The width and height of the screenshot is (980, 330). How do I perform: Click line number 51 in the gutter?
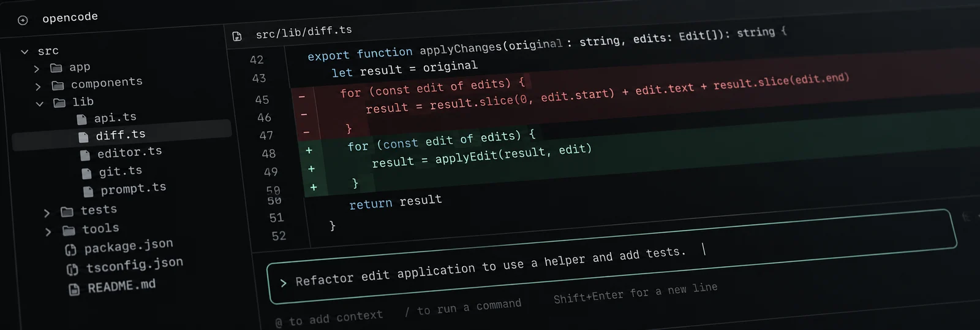(276, 218)
